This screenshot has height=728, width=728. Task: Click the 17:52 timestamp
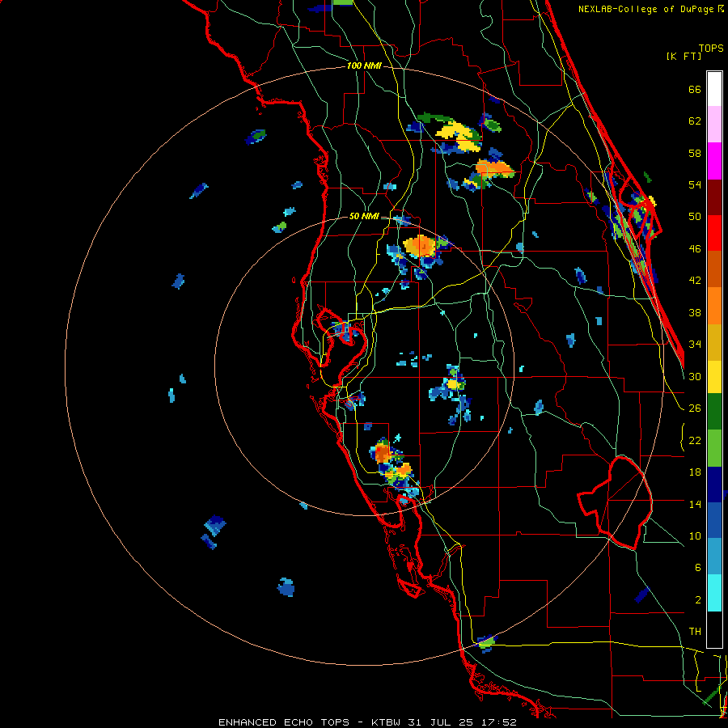click(498, 722)
